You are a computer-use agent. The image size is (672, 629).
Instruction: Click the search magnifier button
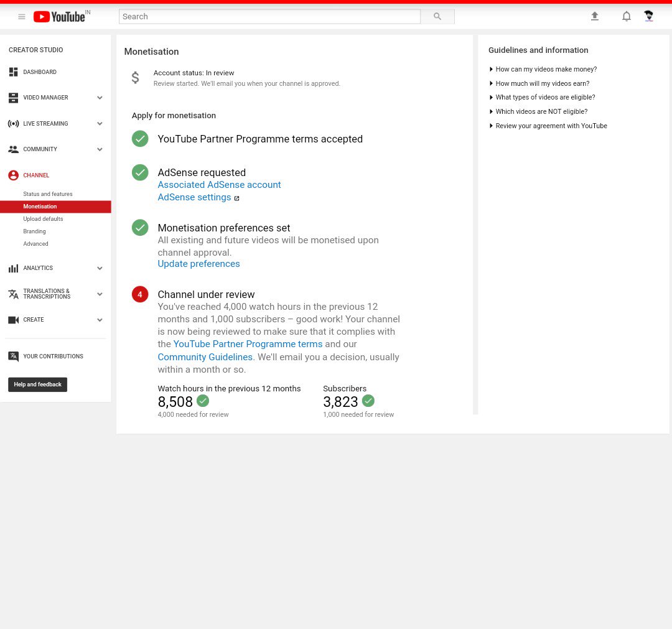point(437,17)
